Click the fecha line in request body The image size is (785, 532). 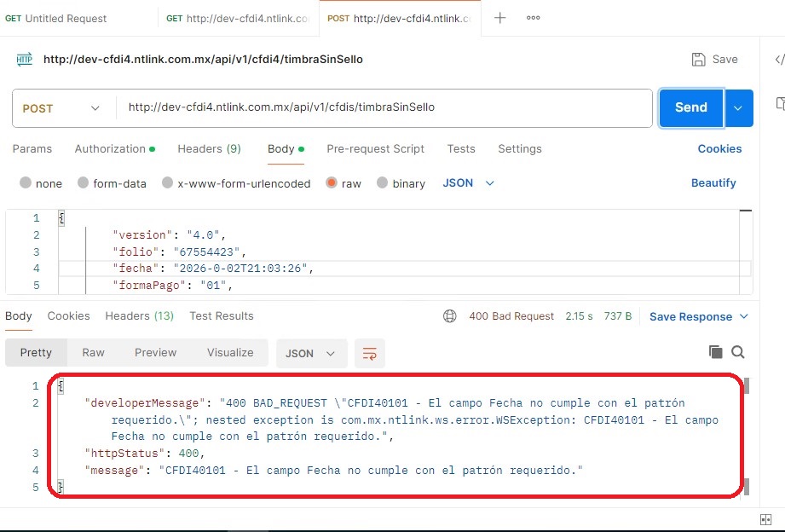pyautogui.click(x=405, y=269)
